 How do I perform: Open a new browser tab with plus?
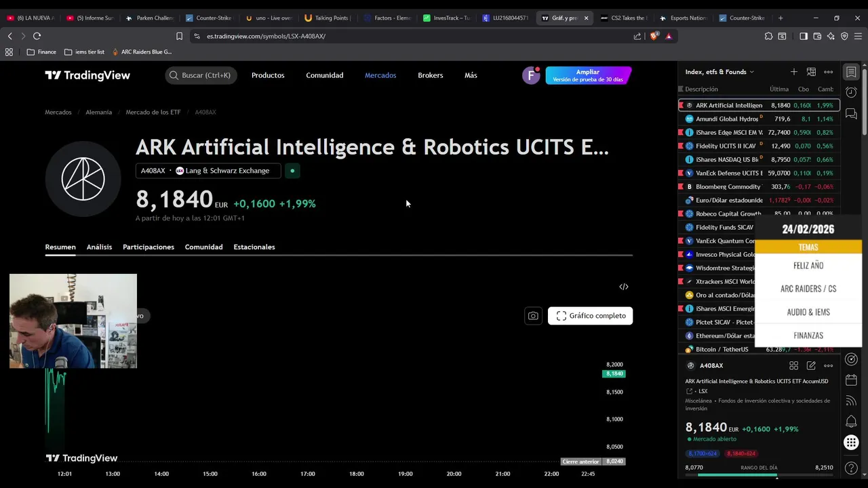pos(781,18)
